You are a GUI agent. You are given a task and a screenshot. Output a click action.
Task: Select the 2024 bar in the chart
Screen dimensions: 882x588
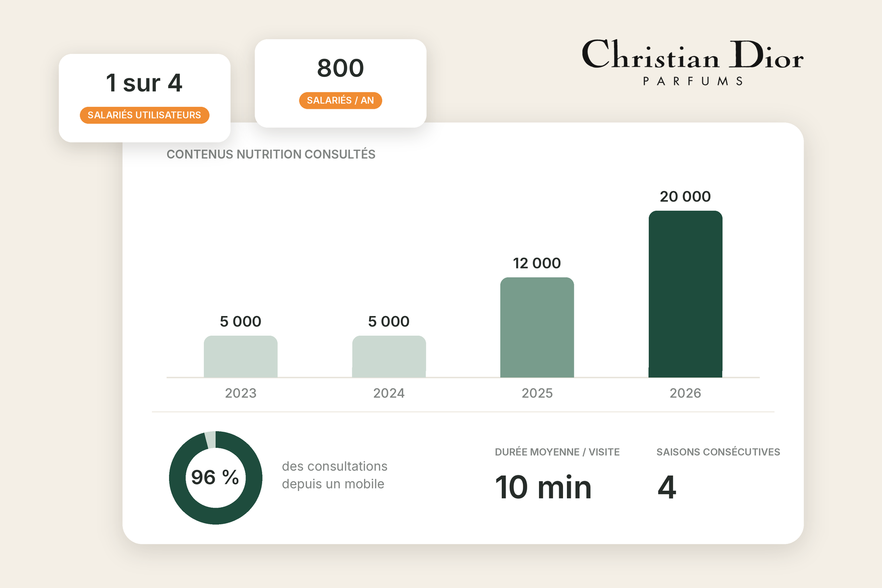click(389, 356)
